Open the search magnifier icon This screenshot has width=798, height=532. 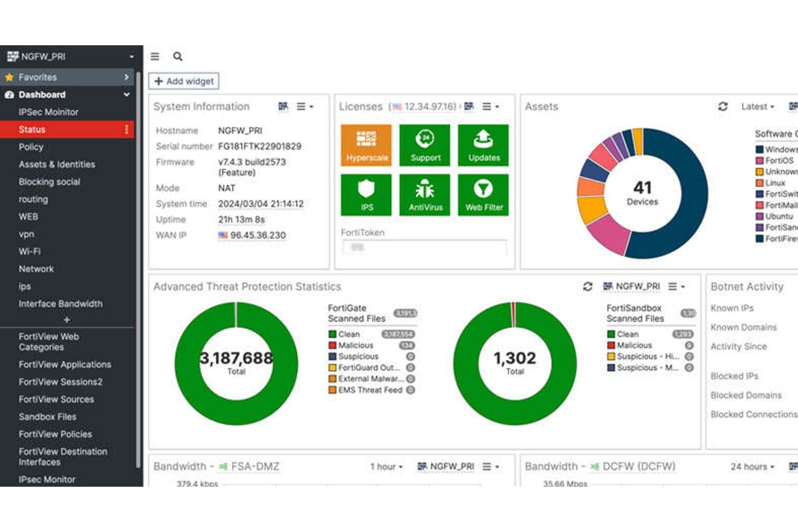point(177,56)
